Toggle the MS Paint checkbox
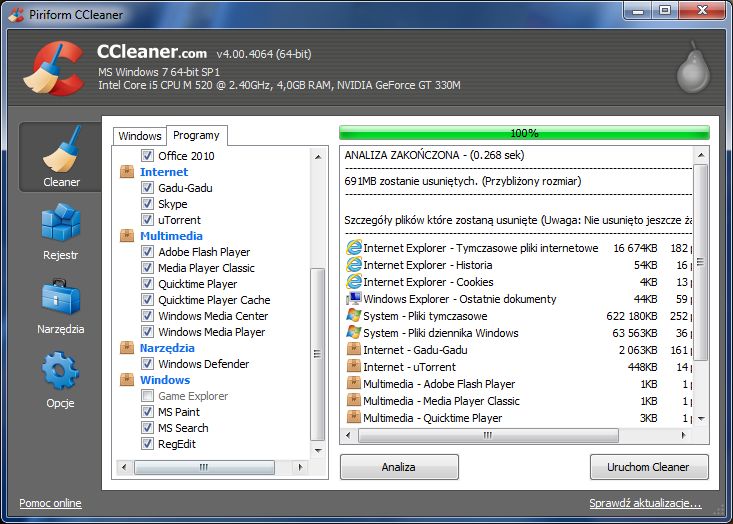The height and width of the screenshot is (524, 733). pos(147,411)
